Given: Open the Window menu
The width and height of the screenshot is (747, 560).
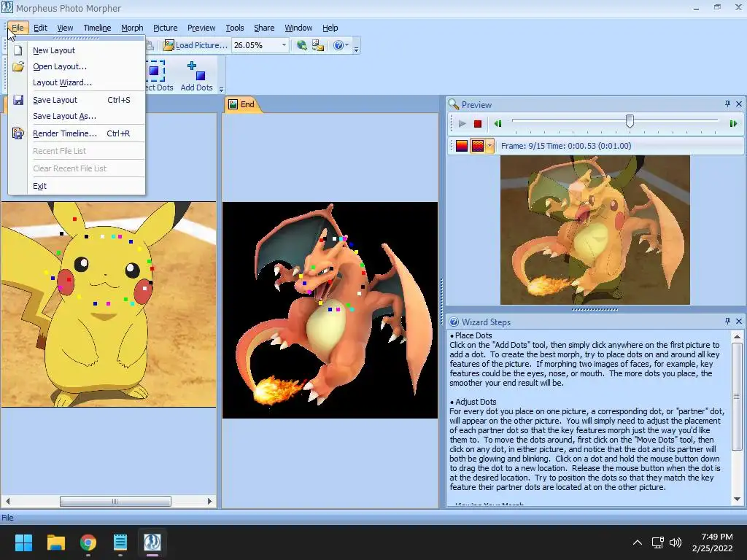Looking at the screenshot, I should click(x=298, y=28).
